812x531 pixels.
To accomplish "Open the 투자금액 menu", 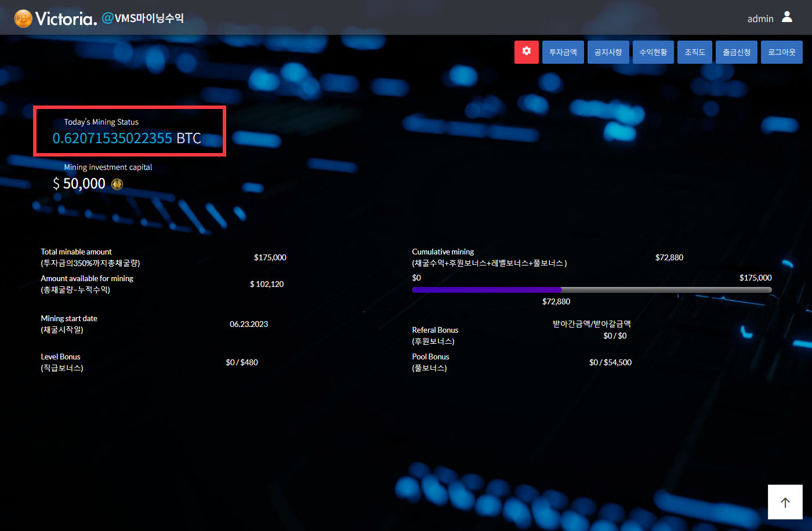I will tap(563, 52).
